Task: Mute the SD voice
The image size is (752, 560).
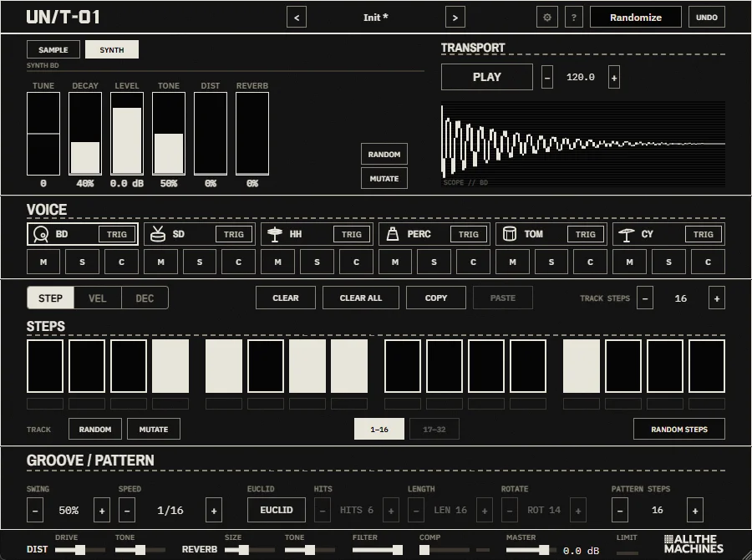Action: [160, 262]
